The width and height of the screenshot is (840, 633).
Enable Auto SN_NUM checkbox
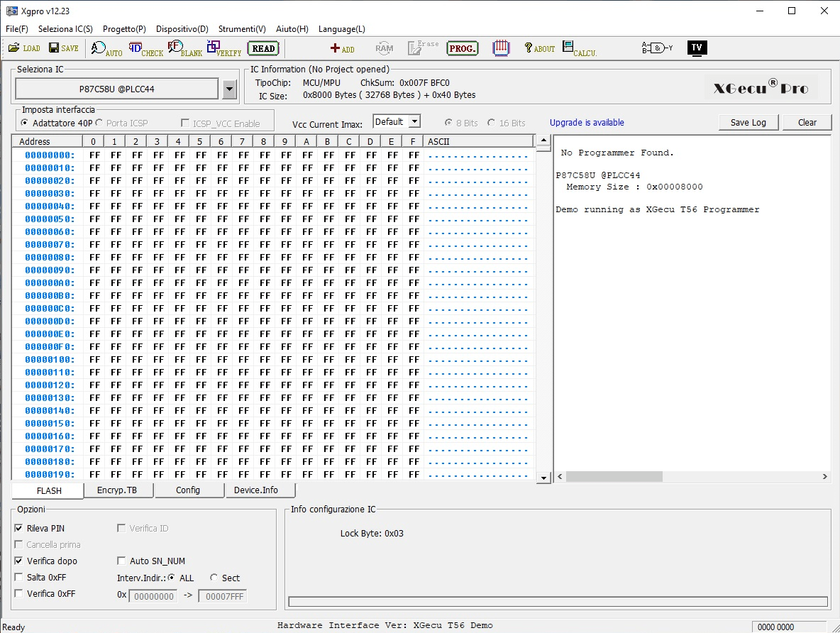point(121,561)
